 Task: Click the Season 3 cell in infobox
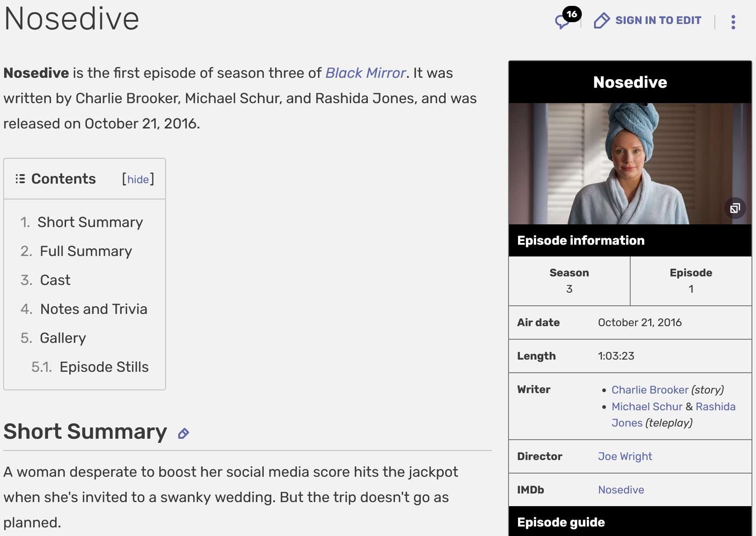click(x=569, y=281)
